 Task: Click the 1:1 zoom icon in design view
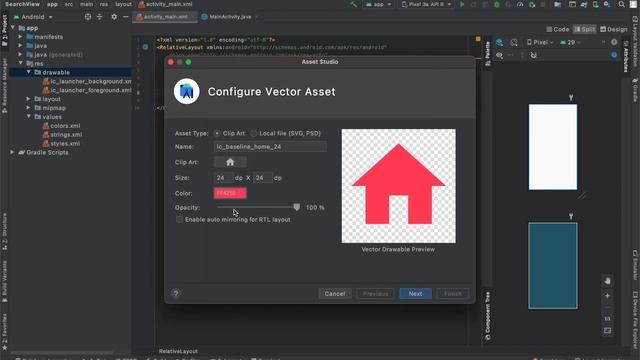(x=607, y=318)
